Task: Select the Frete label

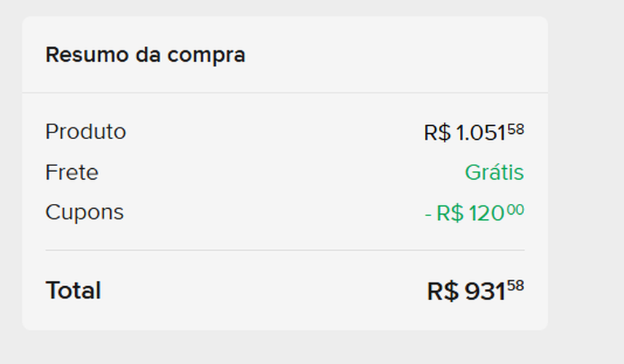Action: [71, 173]
